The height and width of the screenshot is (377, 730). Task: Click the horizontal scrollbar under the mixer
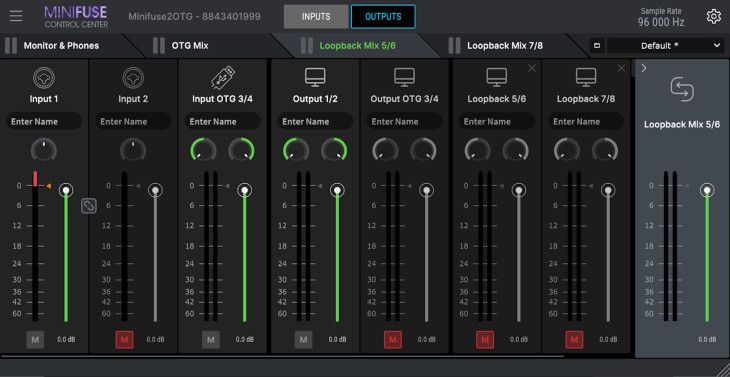pos(282,356)
